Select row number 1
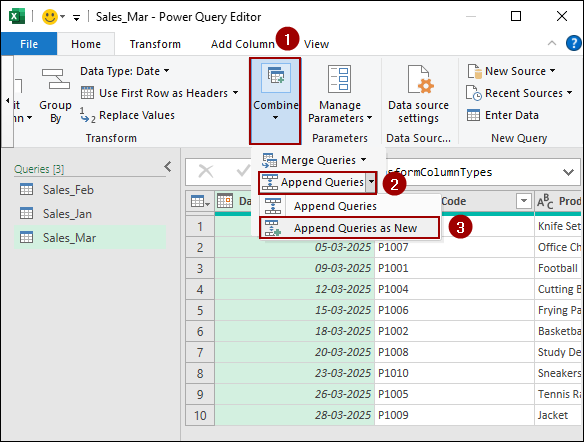This screenshot has width=584, height=442. (200, 226)
